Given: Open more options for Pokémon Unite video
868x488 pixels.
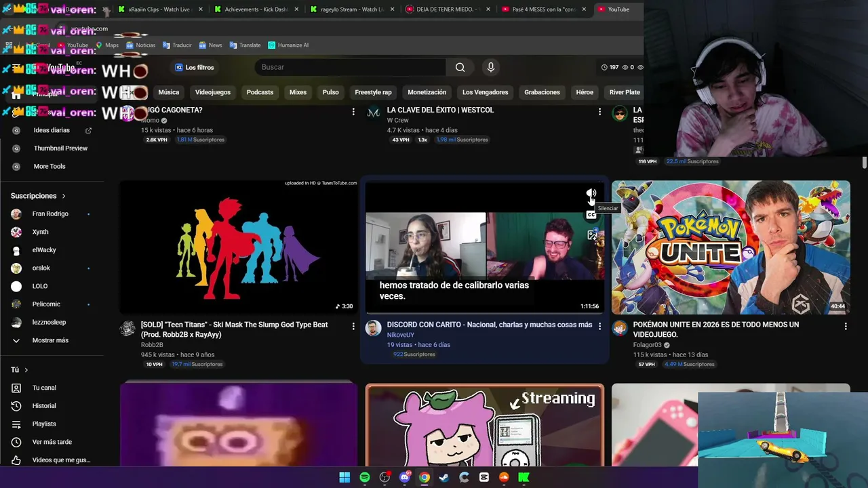Looking at the screenshot, I should pyautogui.click(x=846, y=326).
